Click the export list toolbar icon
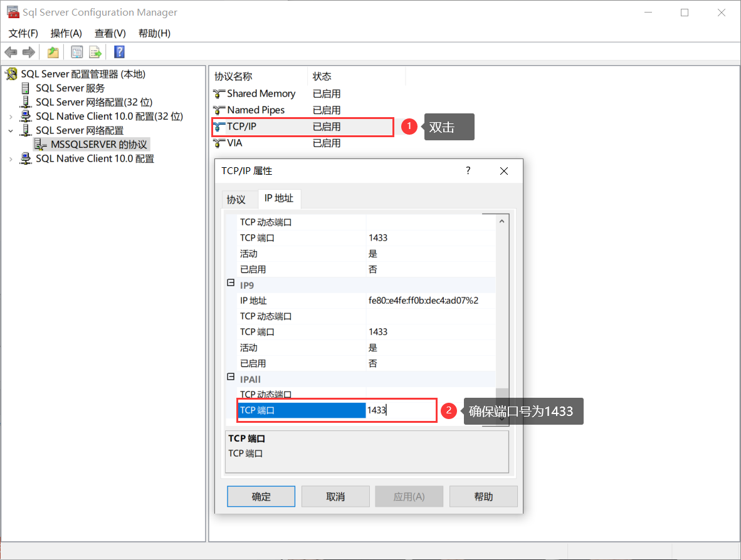 [95, 51]
